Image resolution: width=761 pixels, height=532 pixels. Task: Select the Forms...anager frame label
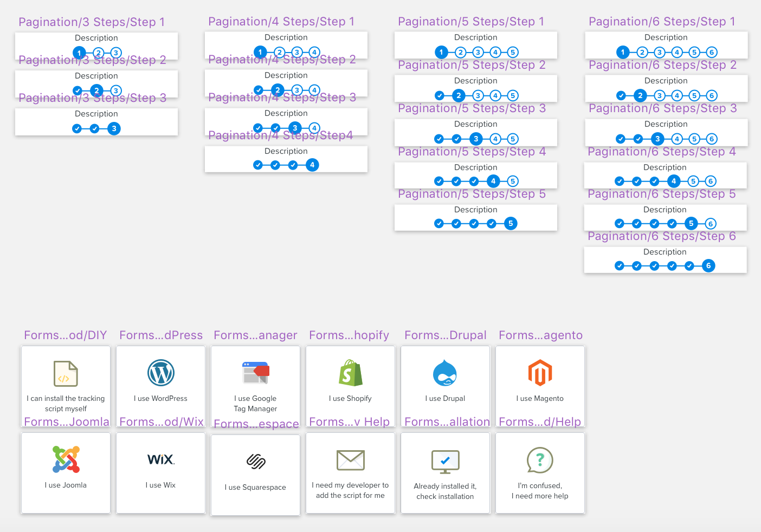coord(255,335)
